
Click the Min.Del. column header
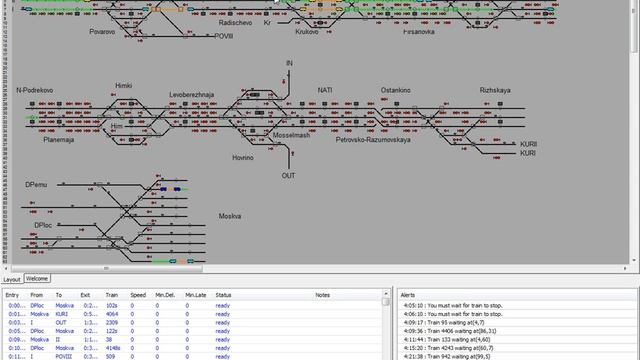[165, 295]
